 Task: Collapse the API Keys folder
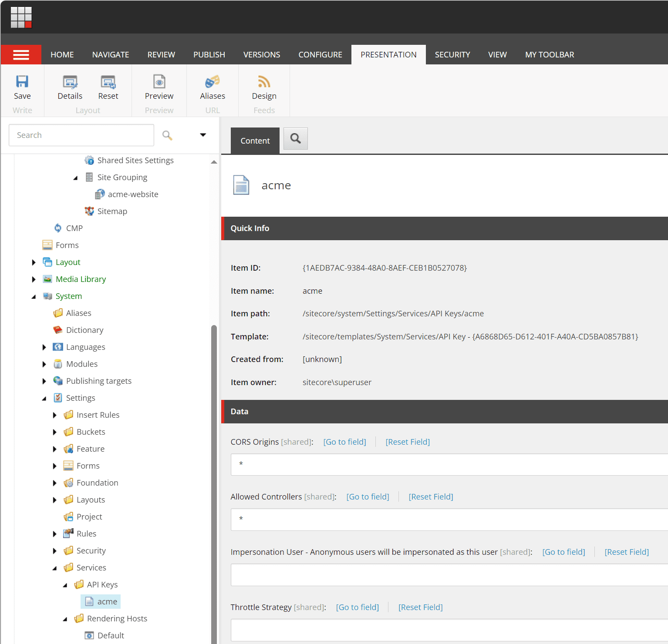tap(65, 585)
